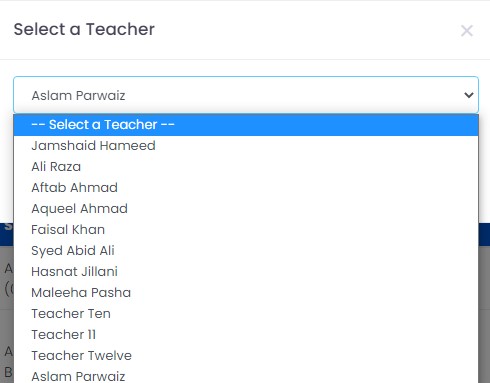Select Jamshaid Hameed from the list
490x383 pixels.
246,146
